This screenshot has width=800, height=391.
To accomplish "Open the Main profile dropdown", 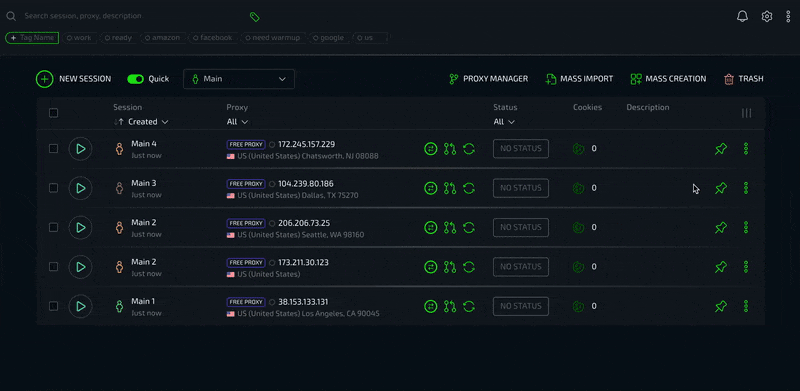I will (239, 79).
